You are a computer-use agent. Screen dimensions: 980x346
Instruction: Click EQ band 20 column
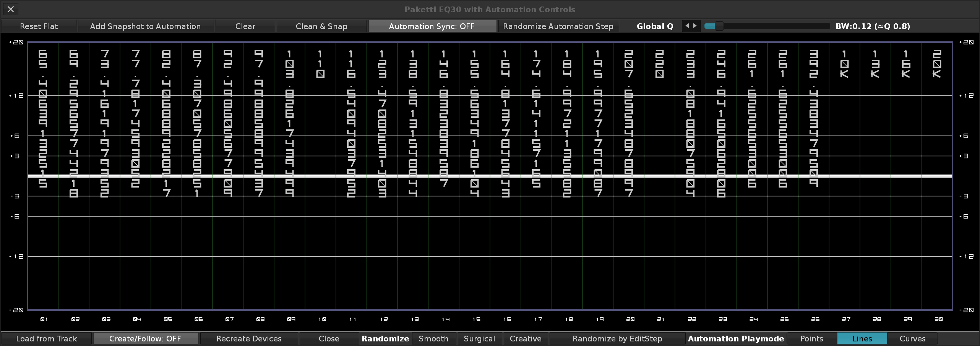click(x=629, y=176)
